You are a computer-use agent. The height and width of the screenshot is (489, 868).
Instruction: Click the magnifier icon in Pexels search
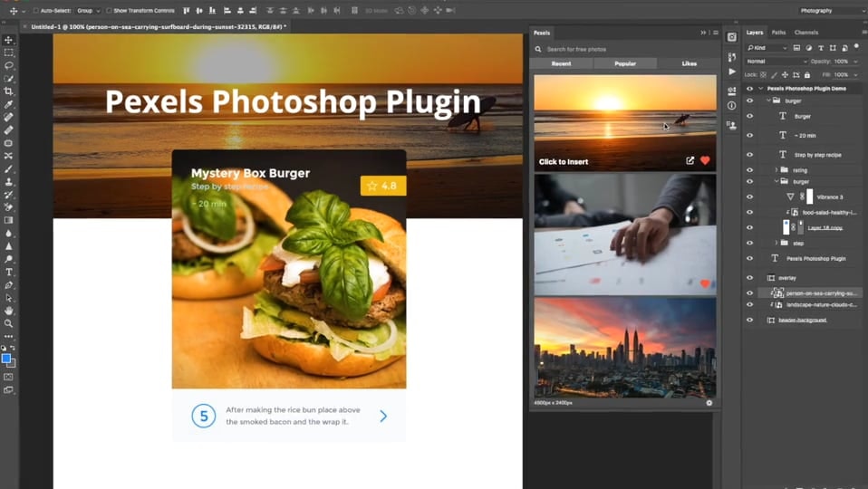[x=538, y=49]
